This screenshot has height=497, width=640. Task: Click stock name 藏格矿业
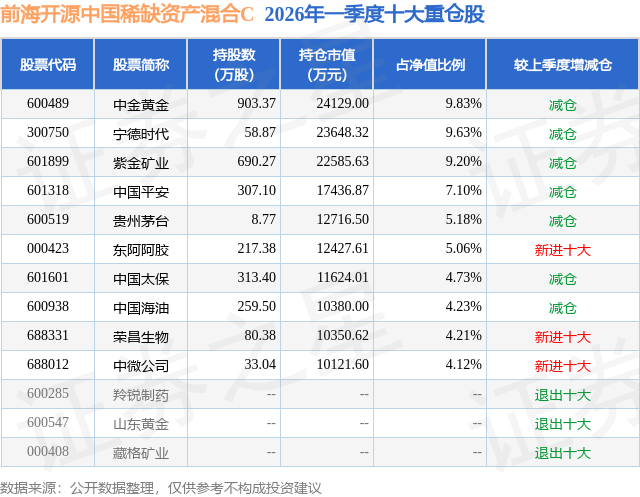141,453
